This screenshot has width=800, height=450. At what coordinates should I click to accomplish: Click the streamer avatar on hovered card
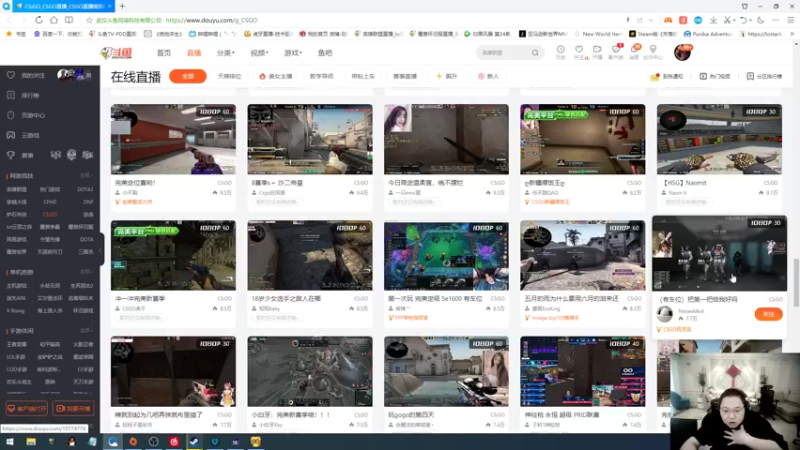click(664, 314)
